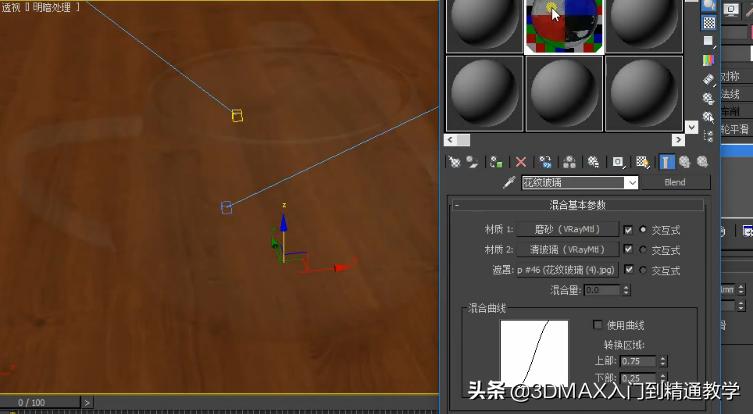This screenshot has height=414, width=753.
Task: Toggle Show End Result icon
Action: 666,162
